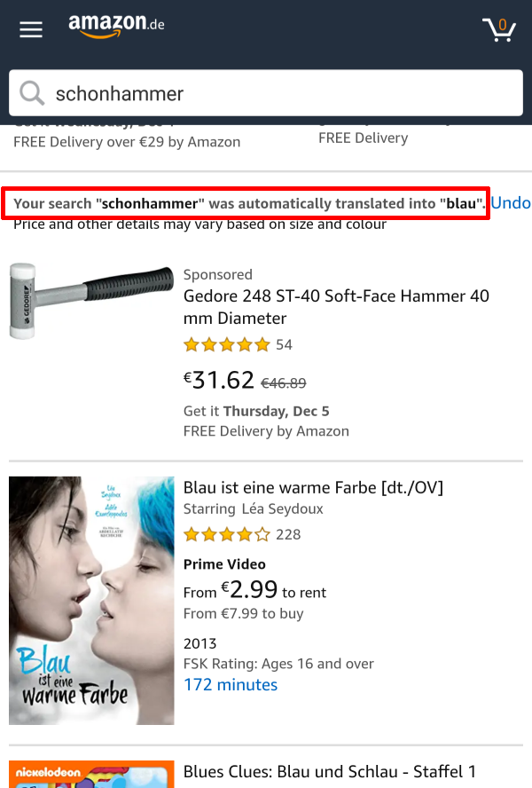This screenshot has height=788, width=532.
Task: Open the hamburger navigation menu
Action: tap(30, 28)
